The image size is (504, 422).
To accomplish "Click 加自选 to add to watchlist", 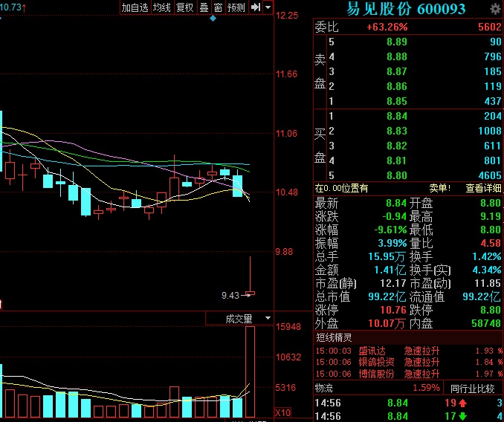I will click(x=135, y=7).
